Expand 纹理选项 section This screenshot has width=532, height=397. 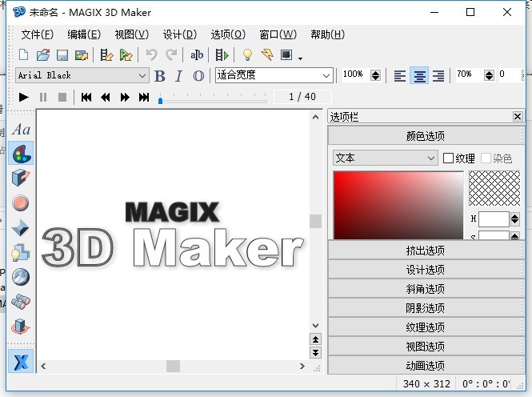(426, 327)
